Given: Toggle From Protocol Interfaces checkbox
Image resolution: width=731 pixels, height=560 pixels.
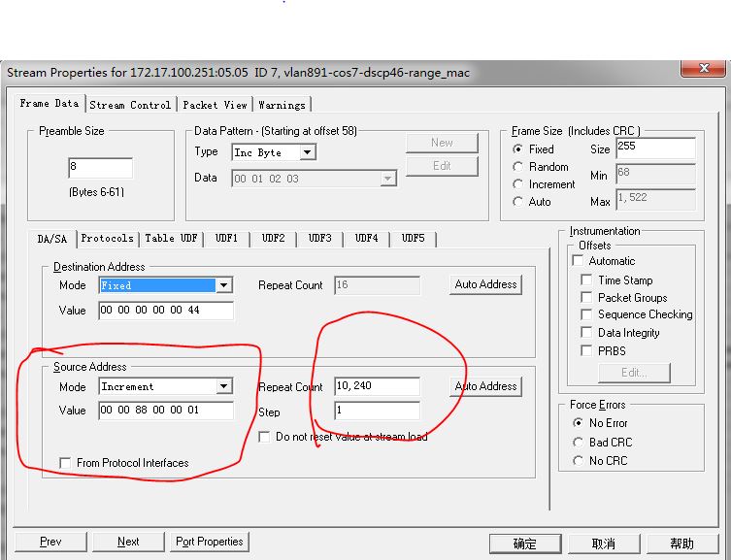Looking at the screenshot, I should tap(65, 463).
